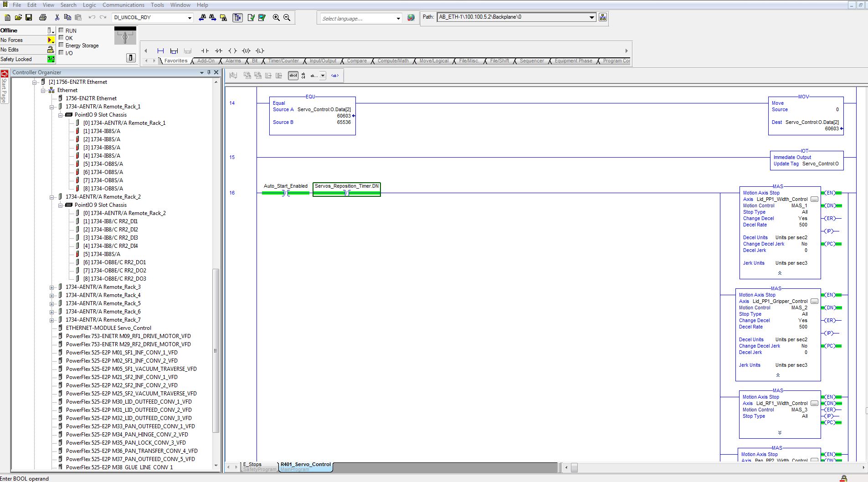Click the Auto_Start_Enabled contact

click(x=286, y=190)
